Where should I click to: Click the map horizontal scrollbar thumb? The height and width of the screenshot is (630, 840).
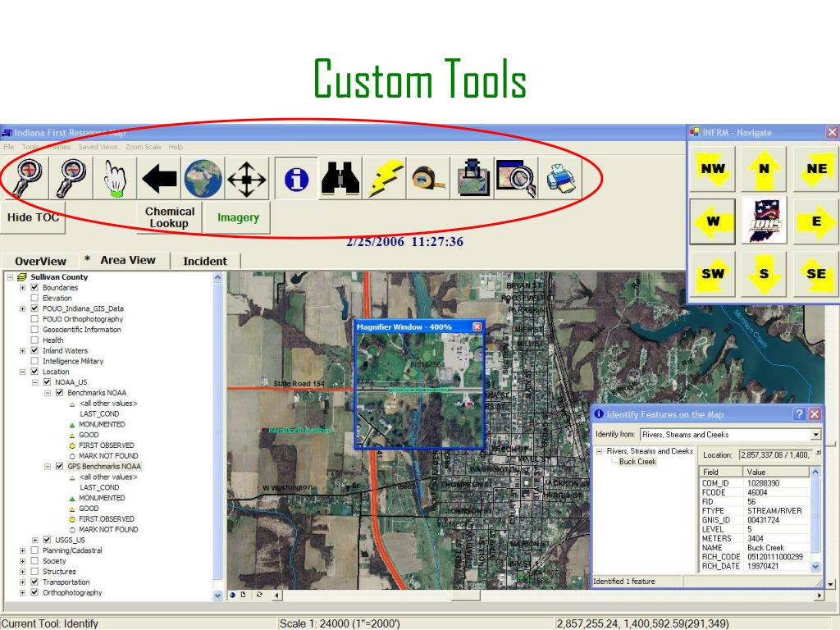466,595
